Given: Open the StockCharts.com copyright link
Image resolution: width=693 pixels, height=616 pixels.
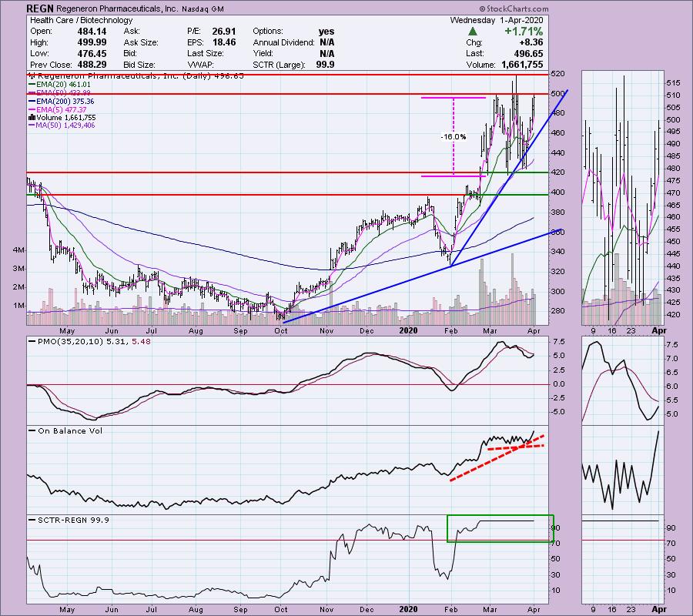Looking at the screenshot, I should pos(514,8).
